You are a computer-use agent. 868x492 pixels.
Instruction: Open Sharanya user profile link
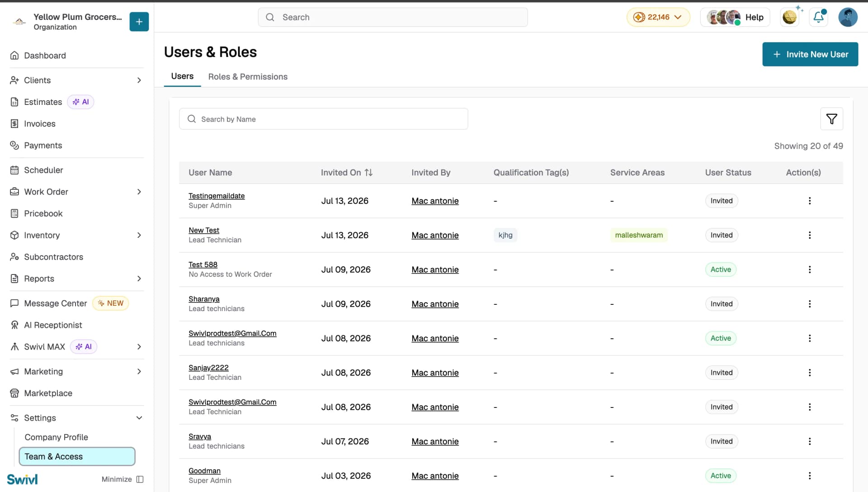pos(204,299)
